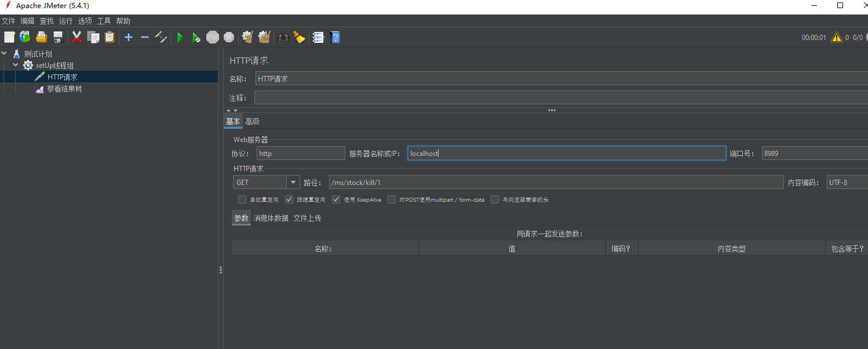Click the 编码？ column header
The height and width of the screenshot is (349, 868).
pos(622,249)
